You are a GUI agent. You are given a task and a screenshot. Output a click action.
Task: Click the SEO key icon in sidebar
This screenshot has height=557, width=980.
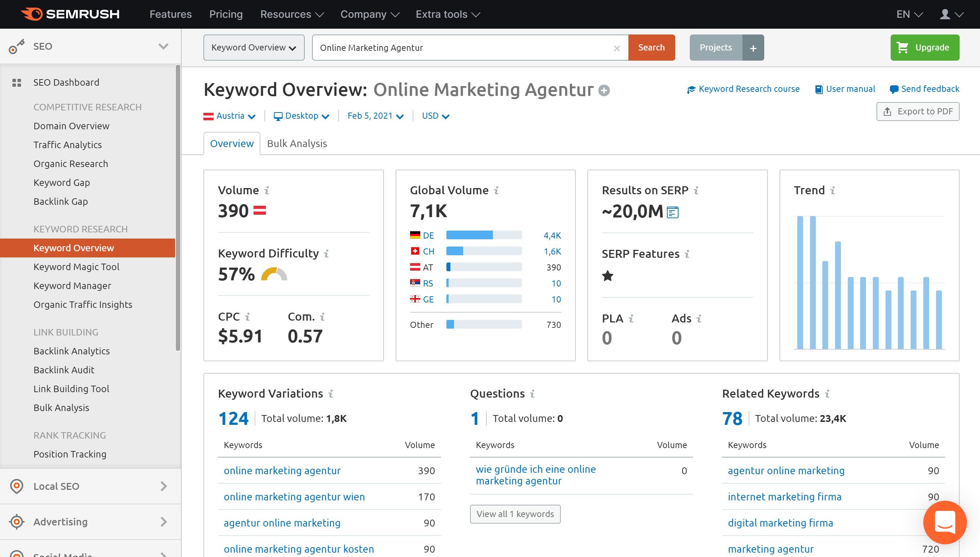click(x=16, y=46)
